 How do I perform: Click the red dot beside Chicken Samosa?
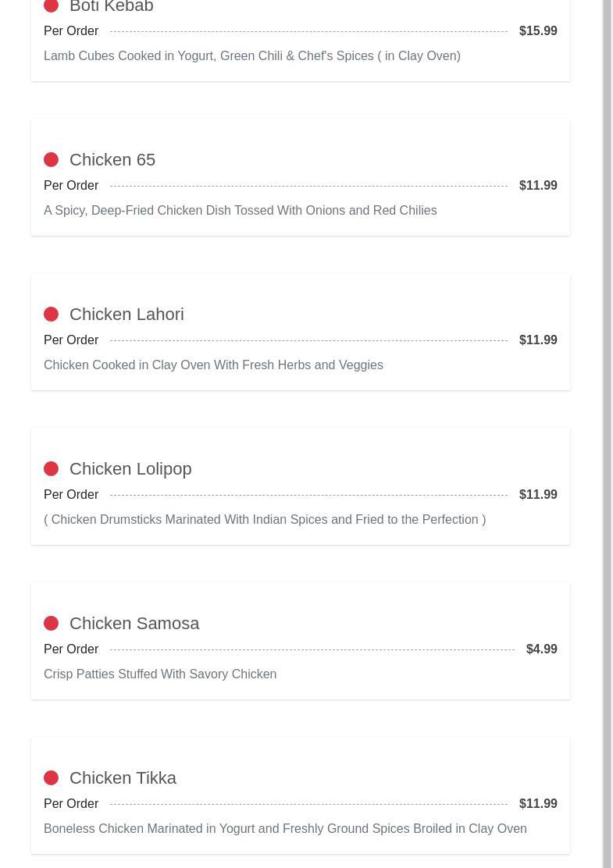(52, 624)
